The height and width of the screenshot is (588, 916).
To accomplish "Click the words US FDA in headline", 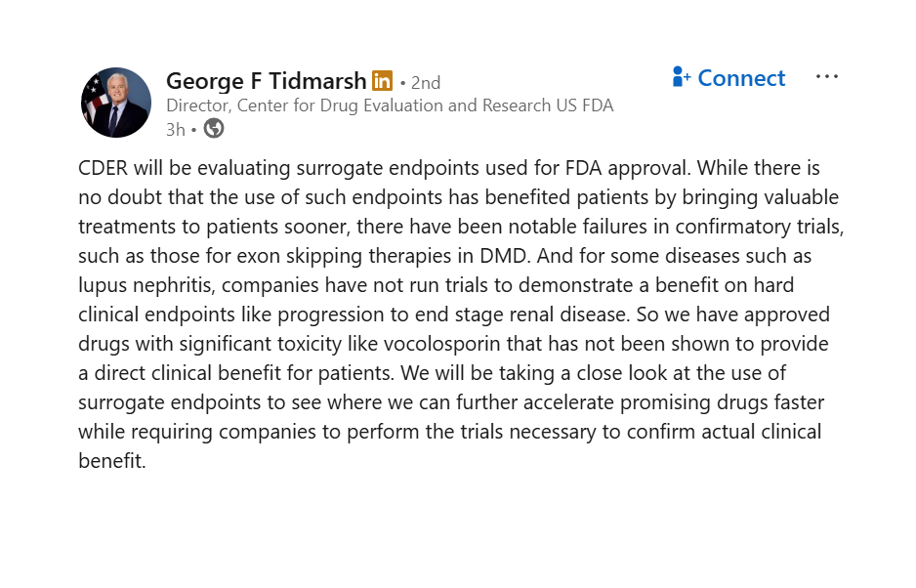I will point(582,105).
